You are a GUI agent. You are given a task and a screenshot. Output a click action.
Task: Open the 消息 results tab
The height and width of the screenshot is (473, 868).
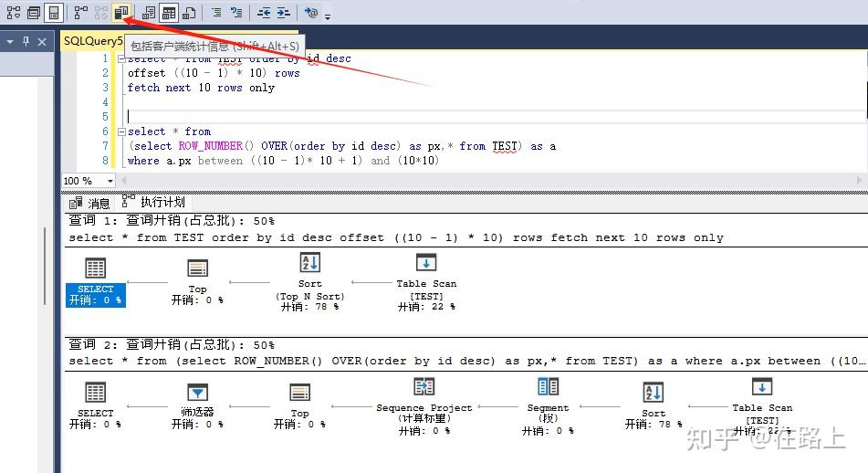tap(89, 204)
